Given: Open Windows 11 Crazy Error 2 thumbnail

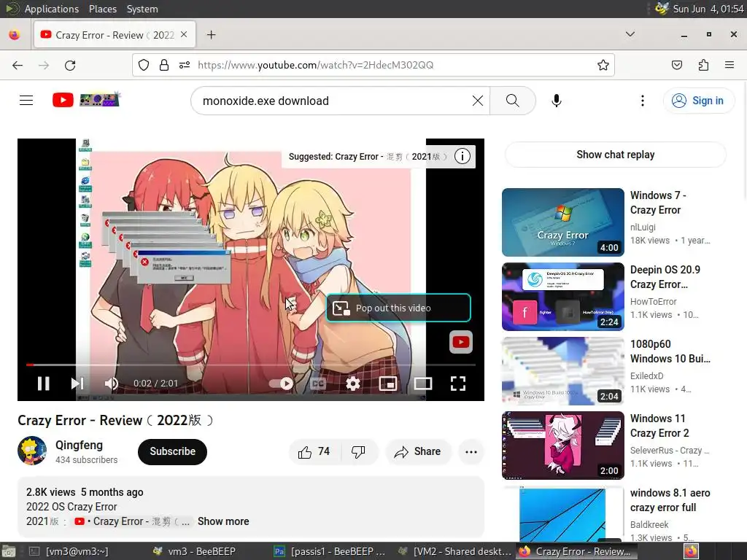Looking at the screenshot, I should 562,446.
